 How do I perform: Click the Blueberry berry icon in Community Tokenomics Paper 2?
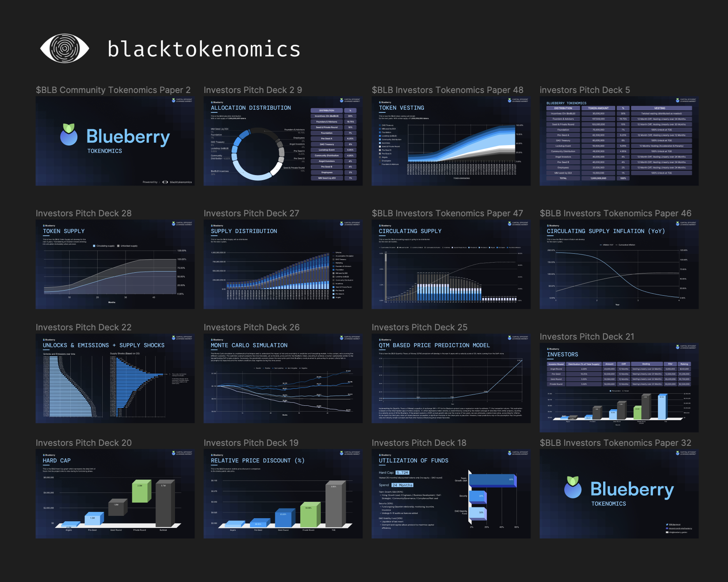[x=69, y=135]
